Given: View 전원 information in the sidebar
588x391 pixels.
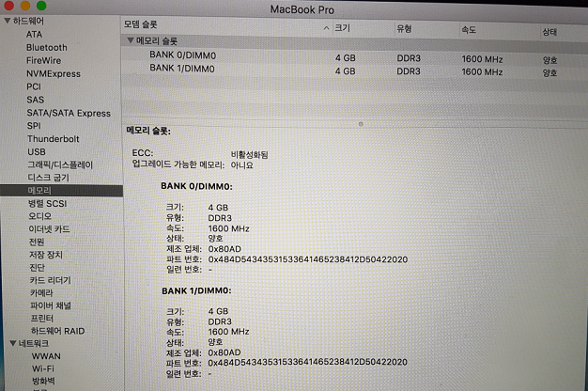Looking at the screenshot, I should pos(37,242).
